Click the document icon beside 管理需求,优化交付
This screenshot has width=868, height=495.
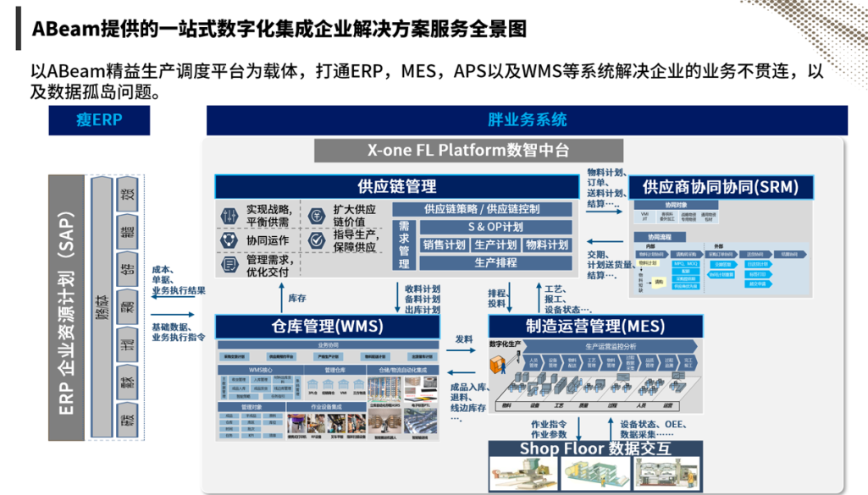pos(229,264)
